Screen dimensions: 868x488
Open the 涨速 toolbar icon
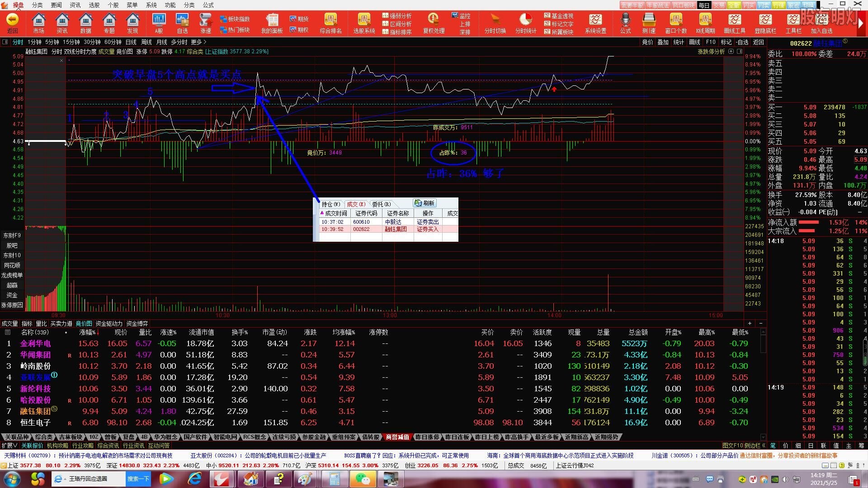point(206,23)
